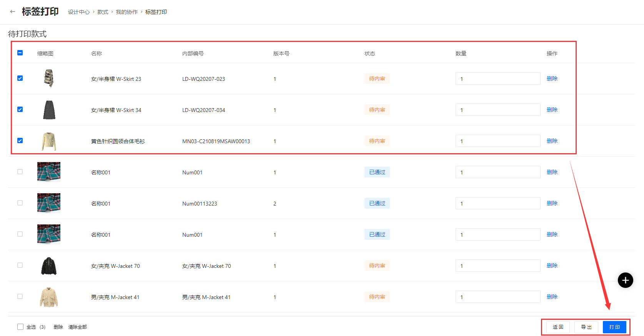Check the M-Jacket 41 row checkbox
Screen dimensions: 644x336
point(20,296)
